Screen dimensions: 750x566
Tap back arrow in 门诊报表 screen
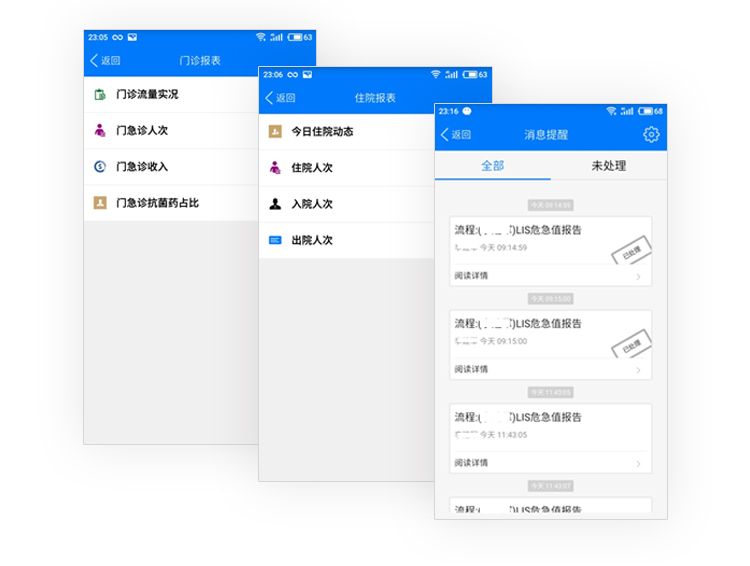[94, 60]
